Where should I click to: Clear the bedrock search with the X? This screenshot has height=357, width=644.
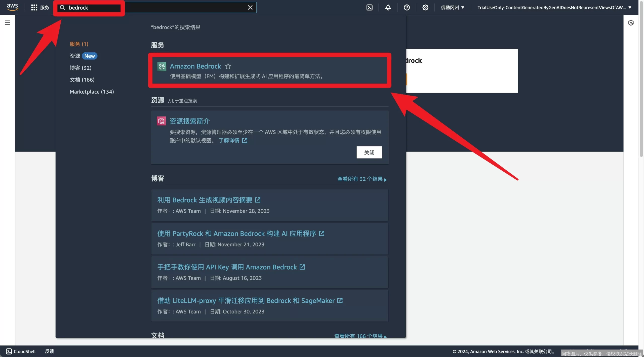coord(250,8)
